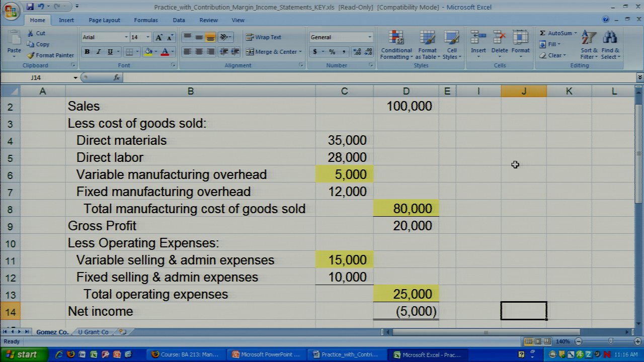Click the Format Painter brush icon
Viewport: 644px width, 362px height.
31,55
